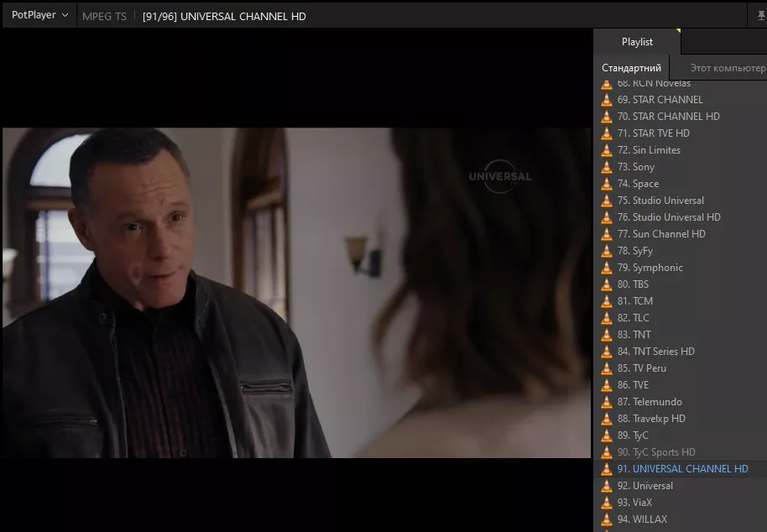The image size is (767, 532).
Task: Click cone icon beside 75. Studio Universal
Action: pos(607,201)
